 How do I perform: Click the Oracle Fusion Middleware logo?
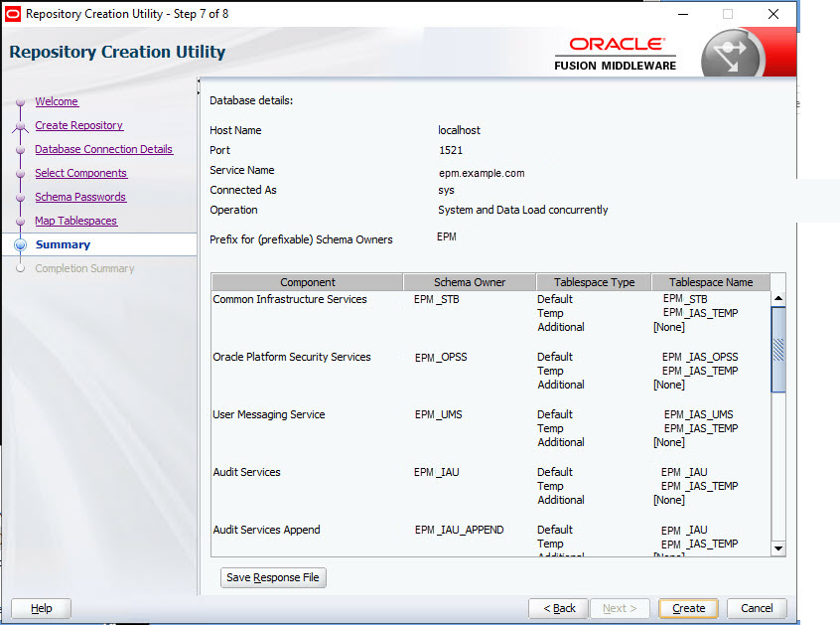(615, 54)
